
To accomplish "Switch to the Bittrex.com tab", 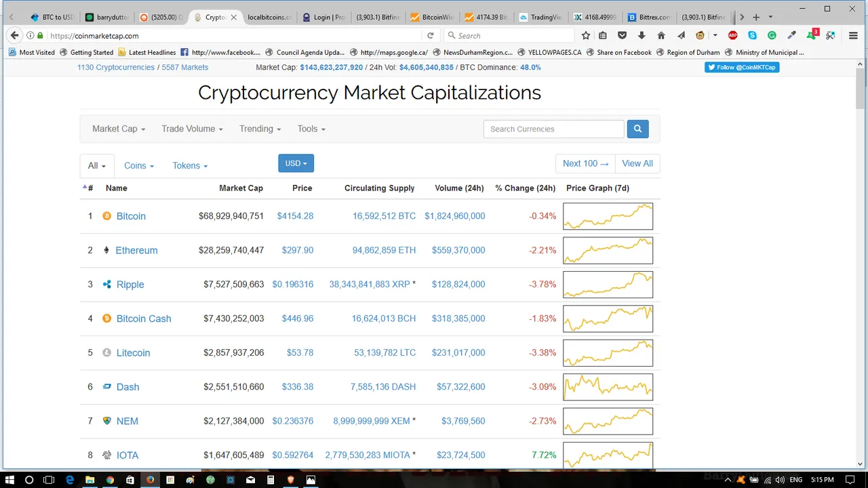I will 650,17.
